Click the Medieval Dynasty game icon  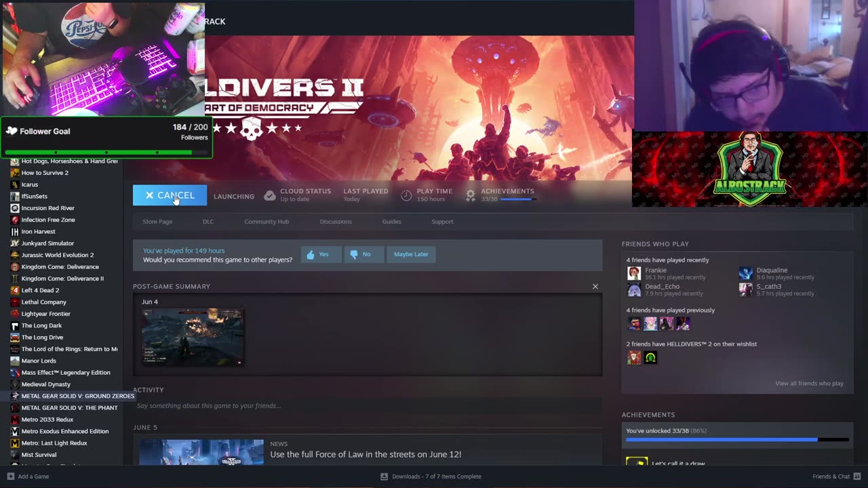[15, 384]
